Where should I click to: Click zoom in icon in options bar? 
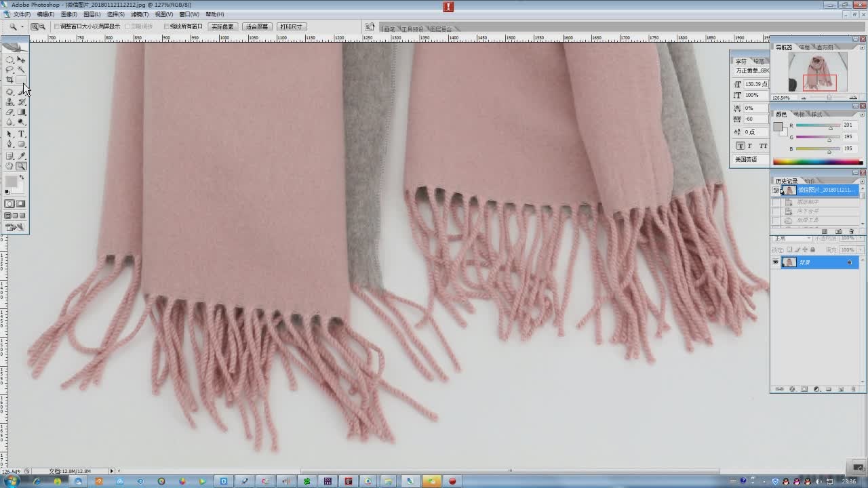coord(35,26)
